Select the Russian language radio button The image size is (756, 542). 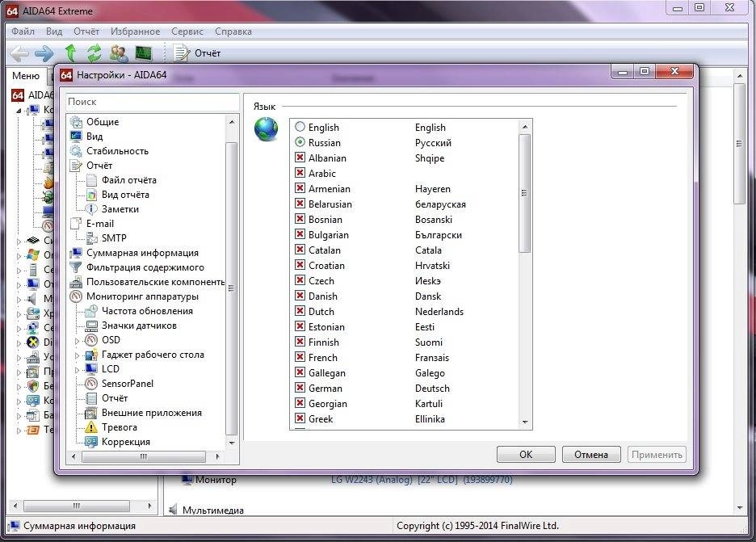coord(300,142)
